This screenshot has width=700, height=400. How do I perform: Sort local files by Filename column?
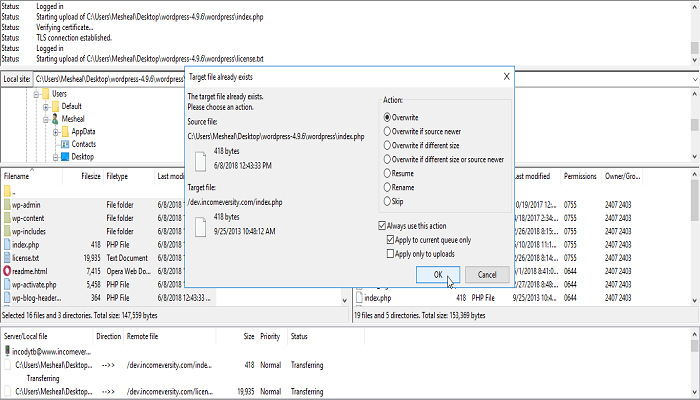32,176
